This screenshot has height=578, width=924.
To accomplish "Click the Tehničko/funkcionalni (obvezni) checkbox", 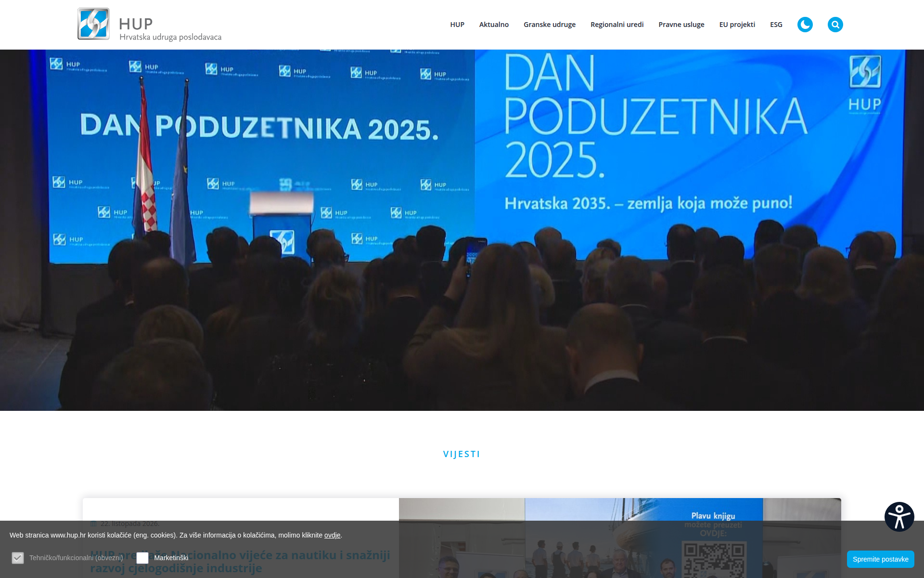I will [18, 558].
